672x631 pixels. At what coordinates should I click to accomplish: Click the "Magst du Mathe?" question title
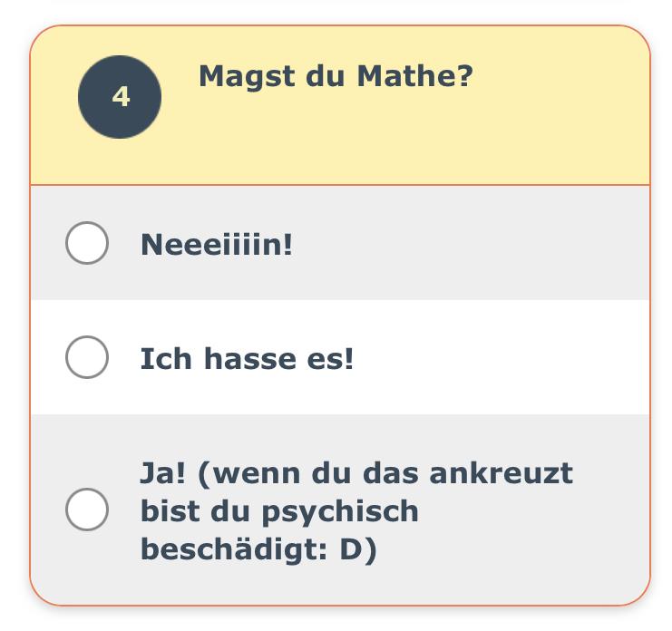(336, 76)
